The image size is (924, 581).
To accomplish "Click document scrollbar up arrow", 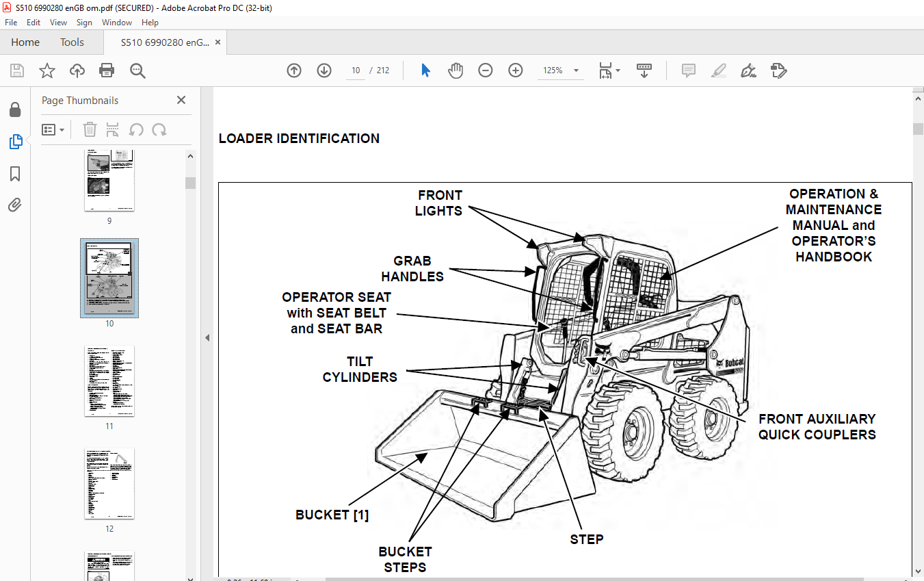I will point(918,99).
